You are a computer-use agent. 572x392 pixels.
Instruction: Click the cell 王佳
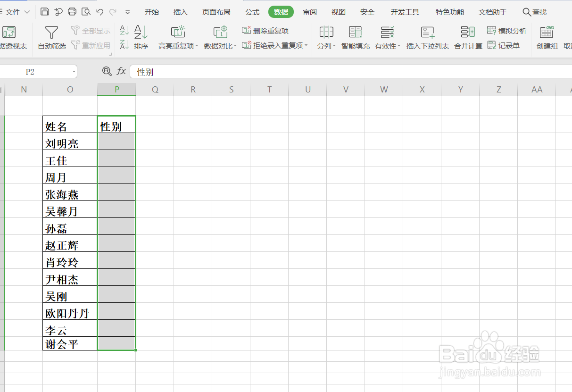[x=70, y=158]
